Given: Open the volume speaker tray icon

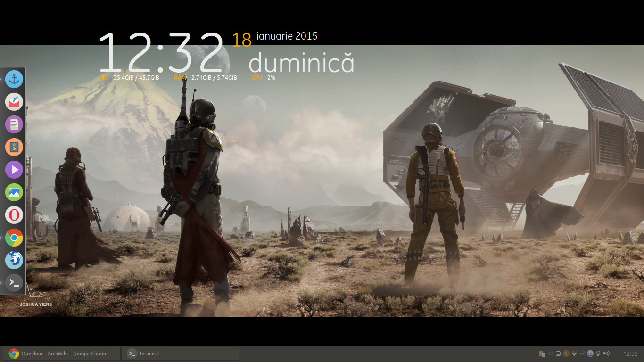Looking at the screenshot, I should click(606, 354).
